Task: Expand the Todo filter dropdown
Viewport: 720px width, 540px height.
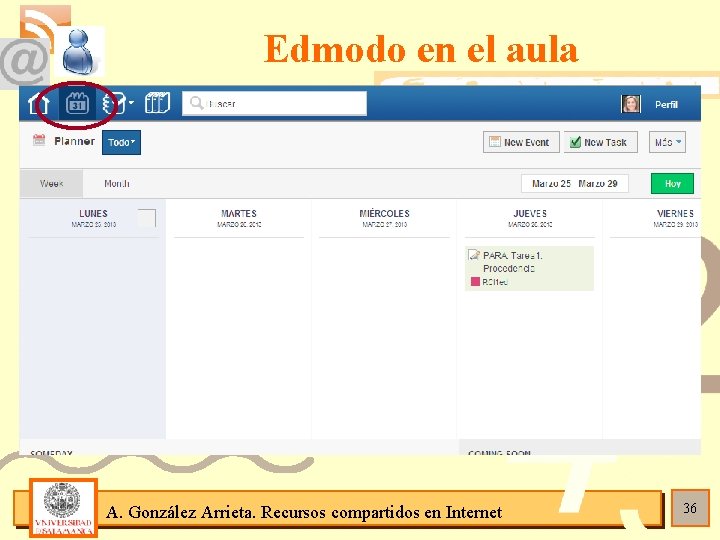Action: [x=121, y=142]
